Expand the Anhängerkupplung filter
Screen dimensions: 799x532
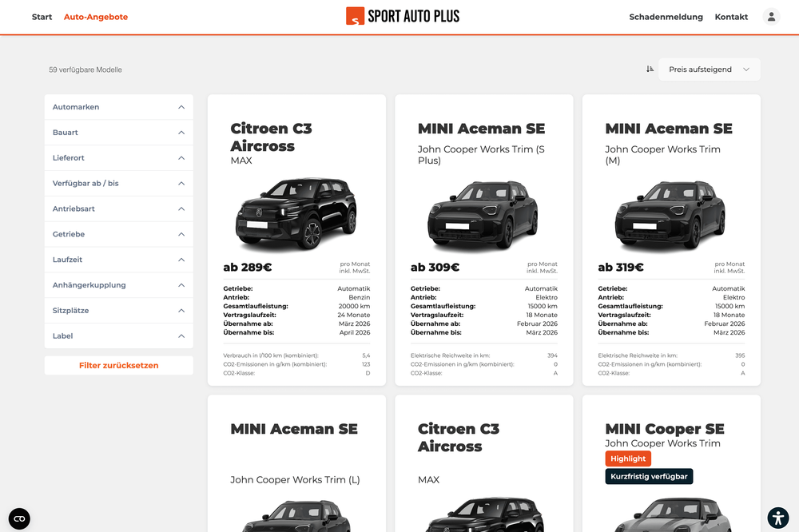(x=118, y=285)
